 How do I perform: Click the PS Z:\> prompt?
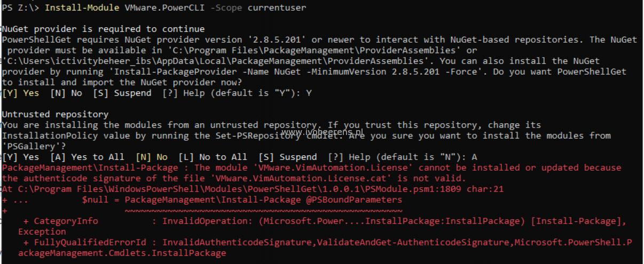click(21, 7)
